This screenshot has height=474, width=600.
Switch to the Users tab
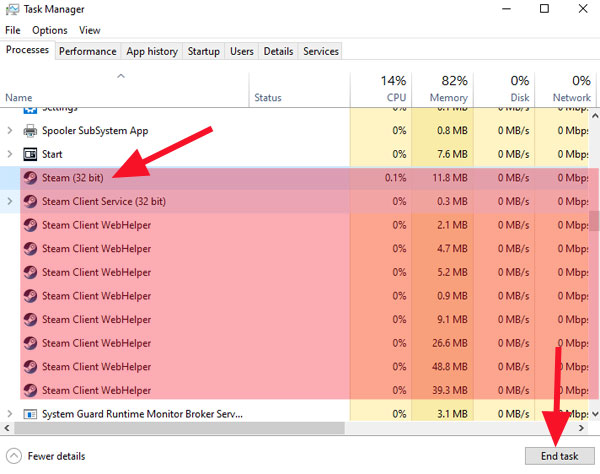click(241, 51)
